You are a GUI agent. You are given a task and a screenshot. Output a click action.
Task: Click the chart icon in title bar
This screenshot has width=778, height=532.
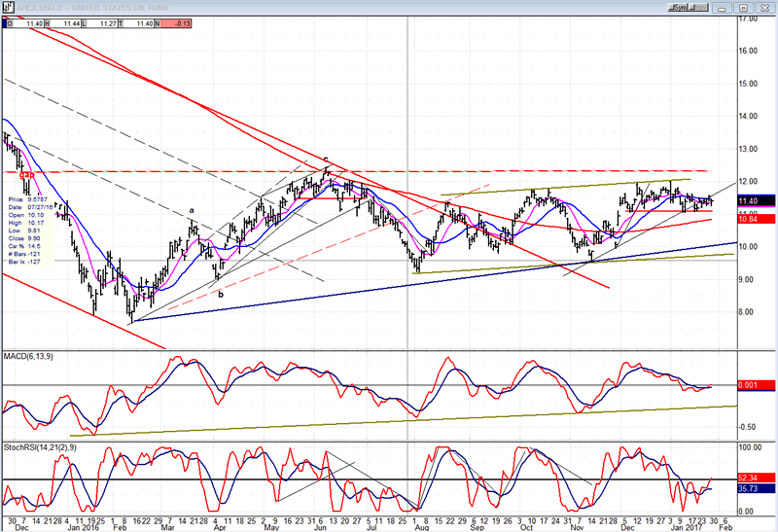point(6,5)
